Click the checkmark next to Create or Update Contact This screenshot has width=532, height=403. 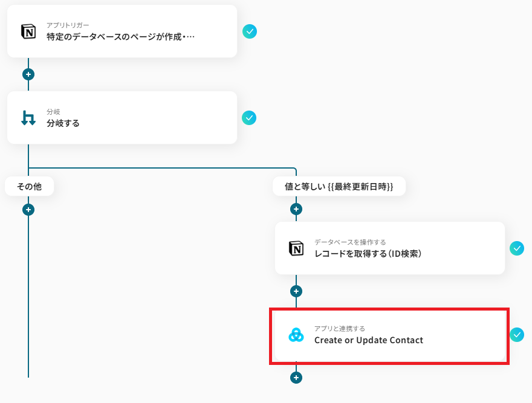(x=517, y=335)
